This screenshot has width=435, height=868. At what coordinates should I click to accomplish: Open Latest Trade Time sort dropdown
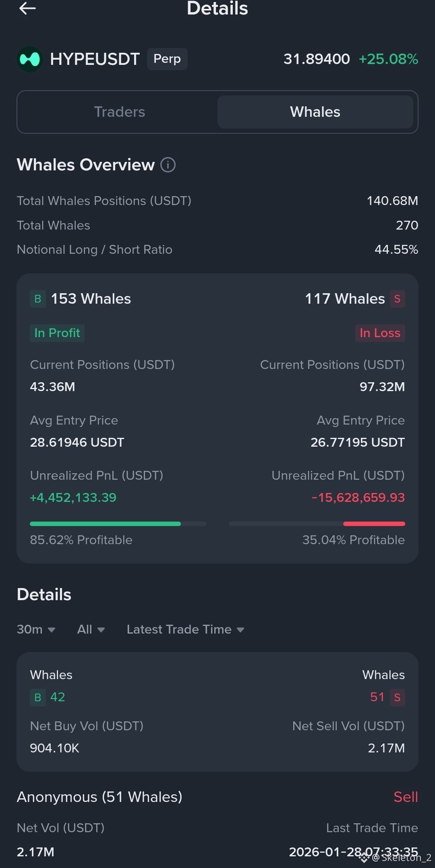pyautogui.click(x=185, y=629)
